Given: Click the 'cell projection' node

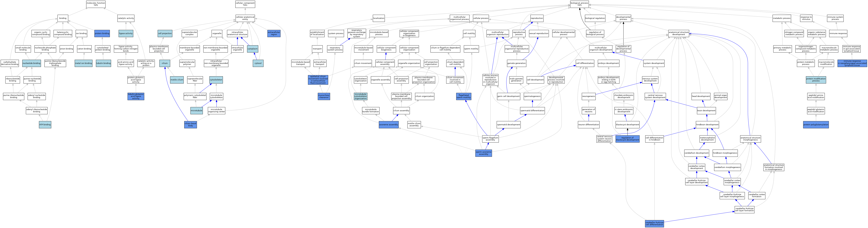Looking at the screenshot, I should pos(165,34).
